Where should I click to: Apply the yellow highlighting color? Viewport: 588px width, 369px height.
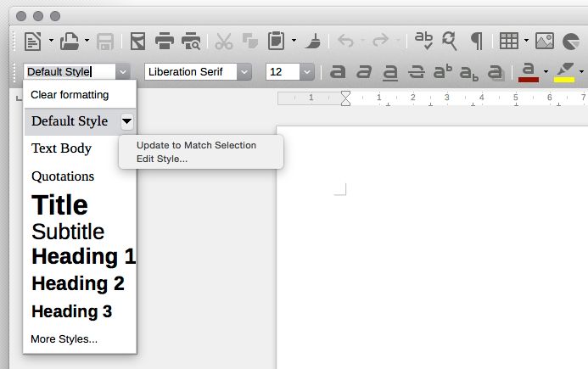[x=564, y=72]
